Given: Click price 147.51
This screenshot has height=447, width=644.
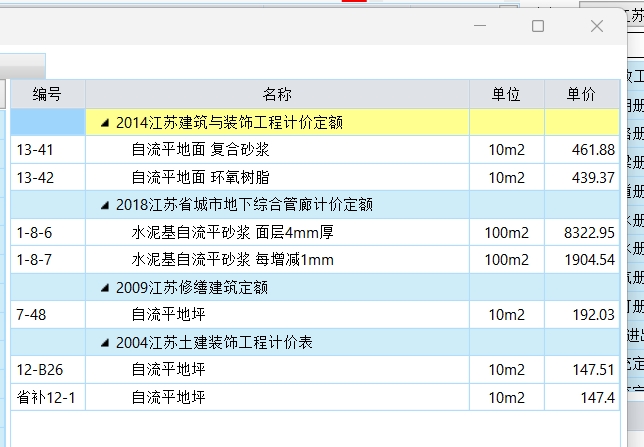Looking at the screenshot, I should 594,370.
